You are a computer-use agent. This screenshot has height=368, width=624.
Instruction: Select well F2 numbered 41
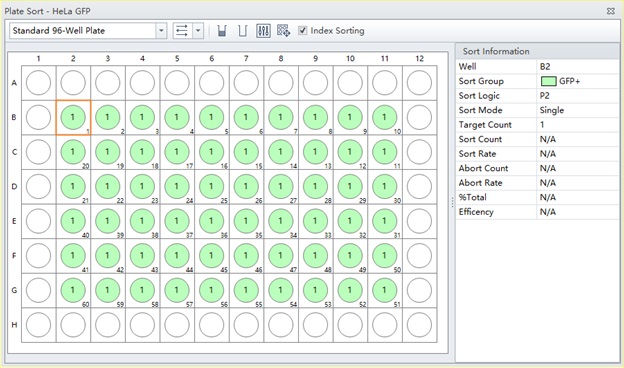click(73, 256)
